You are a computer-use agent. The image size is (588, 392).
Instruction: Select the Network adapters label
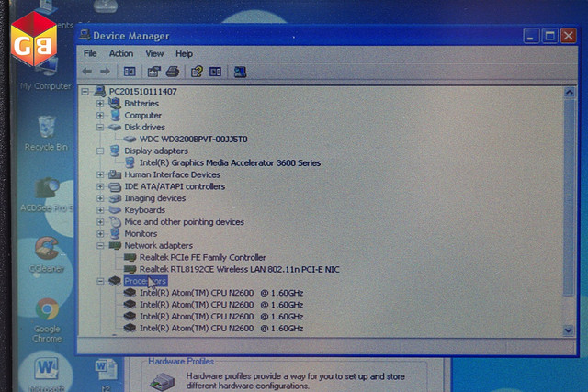pyautogui.click(x=158, y=246)
